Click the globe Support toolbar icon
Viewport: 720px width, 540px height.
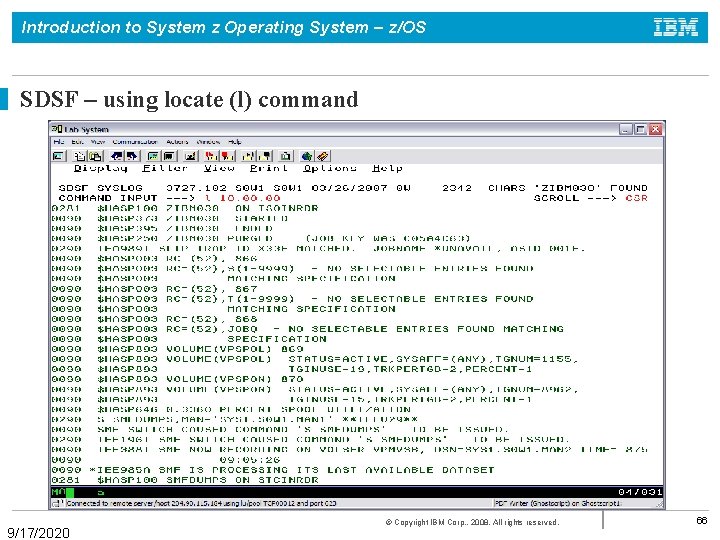pos(307,156)
